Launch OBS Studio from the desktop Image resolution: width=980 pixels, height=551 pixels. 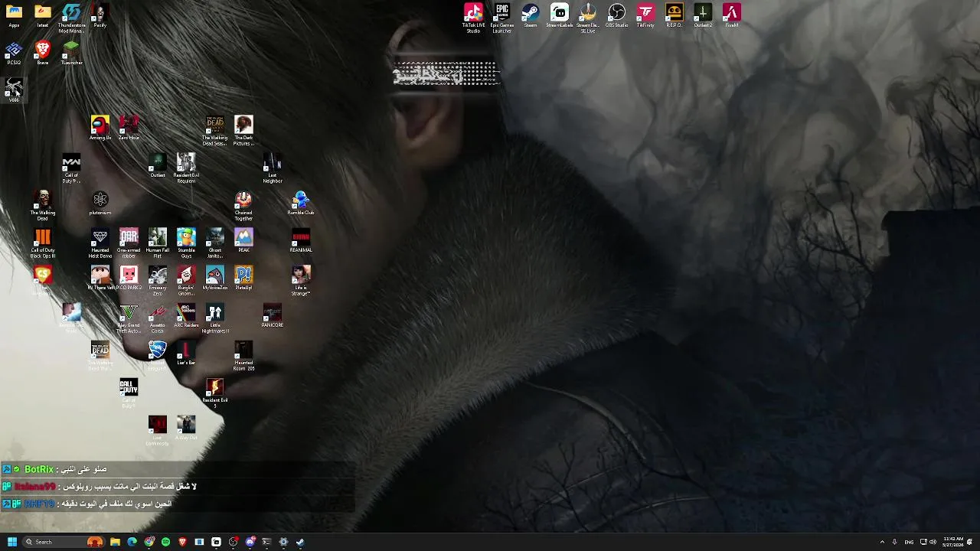pos(616,15)
